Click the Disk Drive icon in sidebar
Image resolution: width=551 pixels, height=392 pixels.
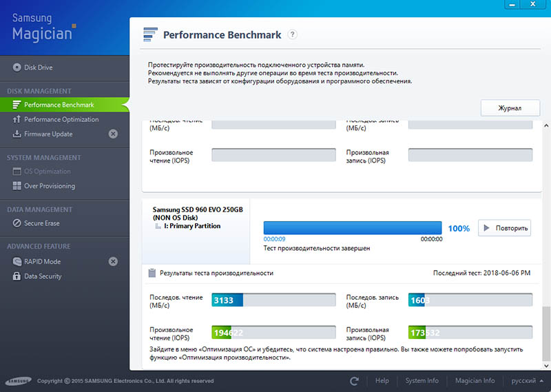[x=17, y=67]
